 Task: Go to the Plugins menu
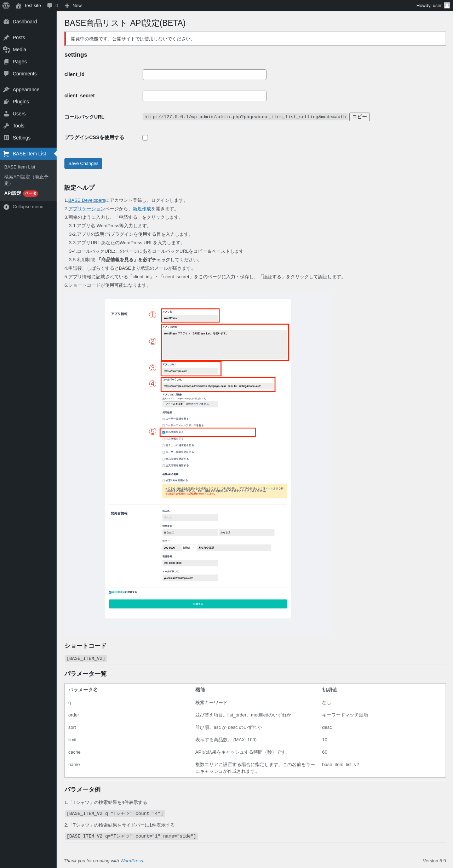28,102
